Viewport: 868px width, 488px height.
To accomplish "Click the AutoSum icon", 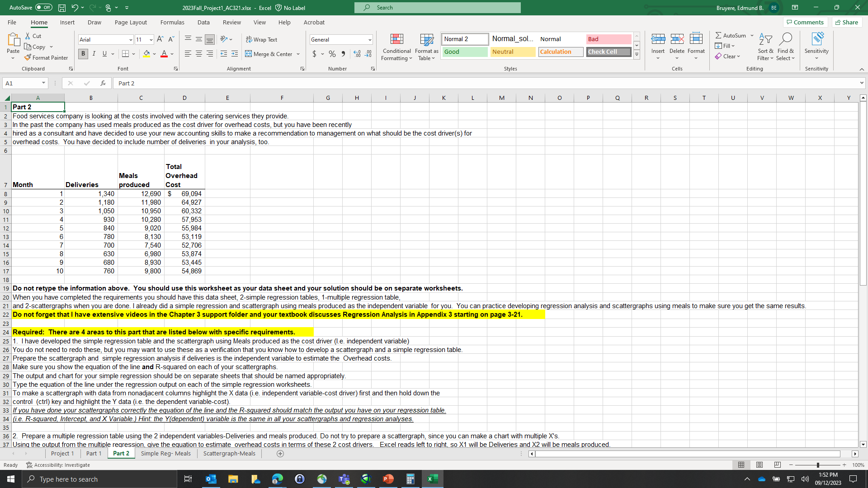I will 718,35.
